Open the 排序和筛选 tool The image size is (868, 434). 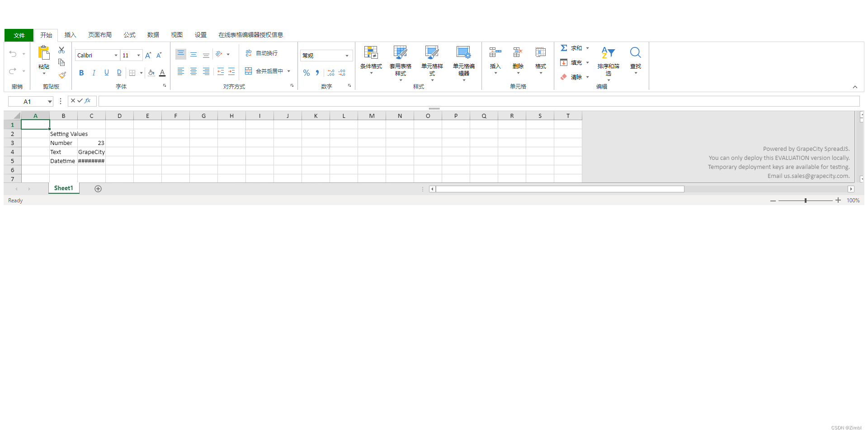tap(609, 62)
